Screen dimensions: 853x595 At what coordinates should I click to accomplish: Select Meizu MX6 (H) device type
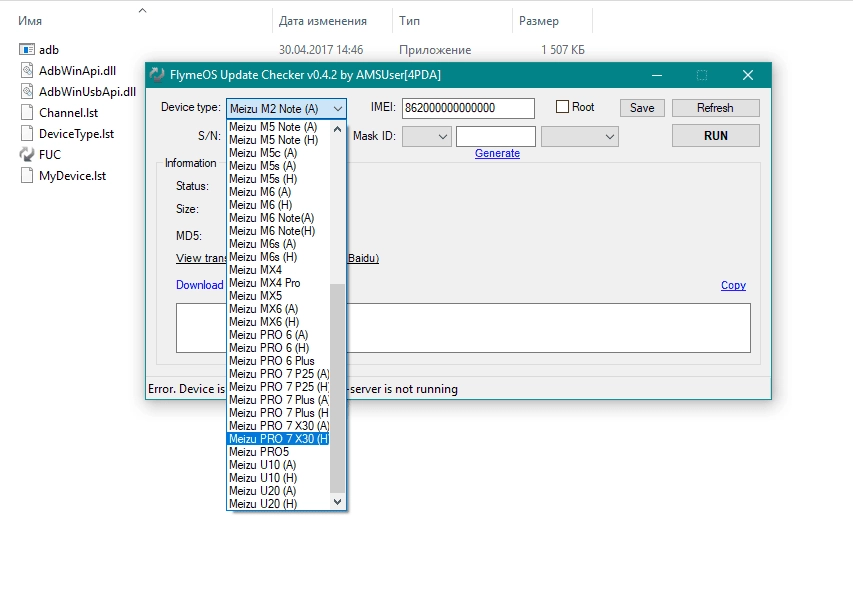pyautogui.click(x=278, y=322)
